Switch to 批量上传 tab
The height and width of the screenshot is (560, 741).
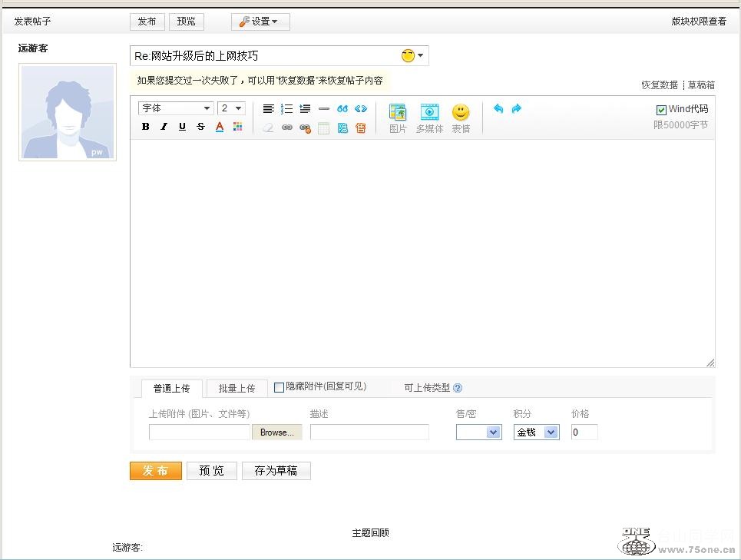pos(237,389)
